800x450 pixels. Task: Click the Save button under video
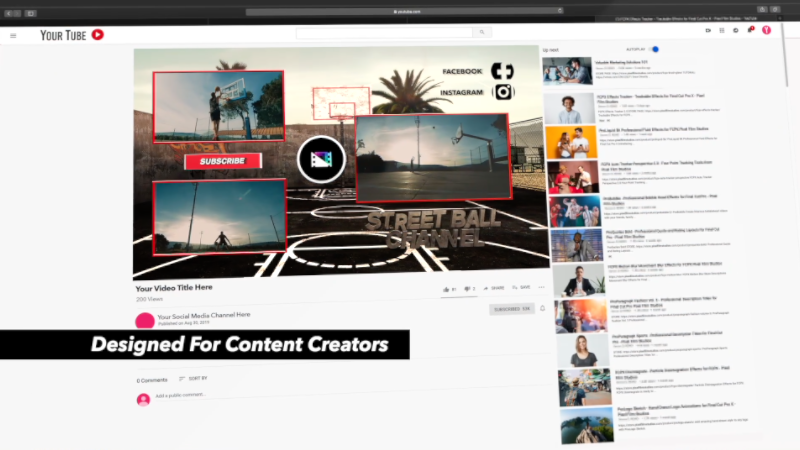click(x=521, y=287)
